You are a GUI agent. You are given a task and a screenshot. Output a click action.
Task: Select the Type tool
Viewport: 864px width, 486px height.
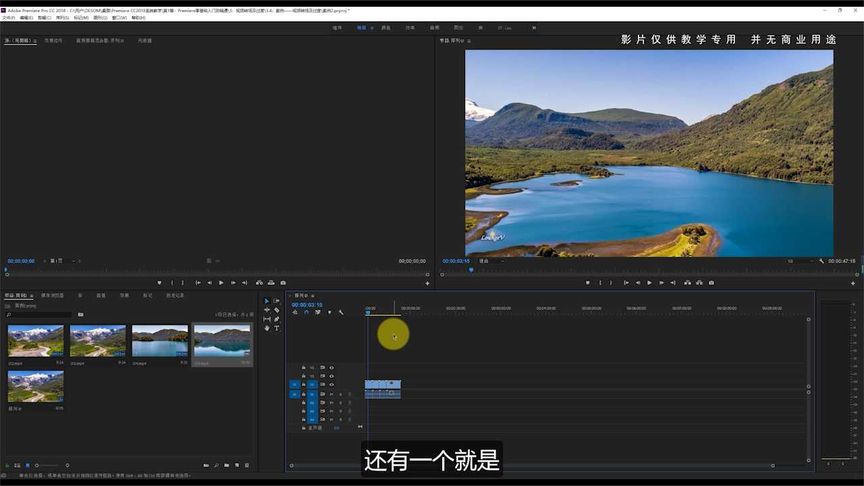point(277,328)
